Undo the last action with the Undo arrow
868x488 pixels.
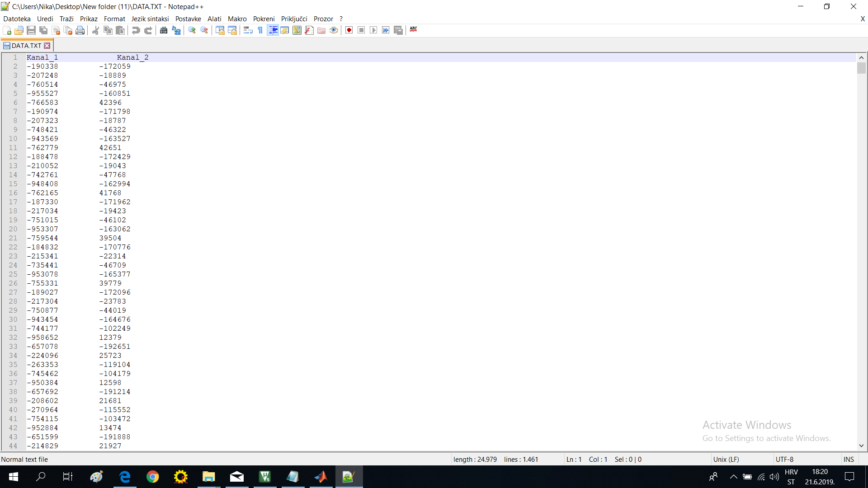click(x=136, y=30)
